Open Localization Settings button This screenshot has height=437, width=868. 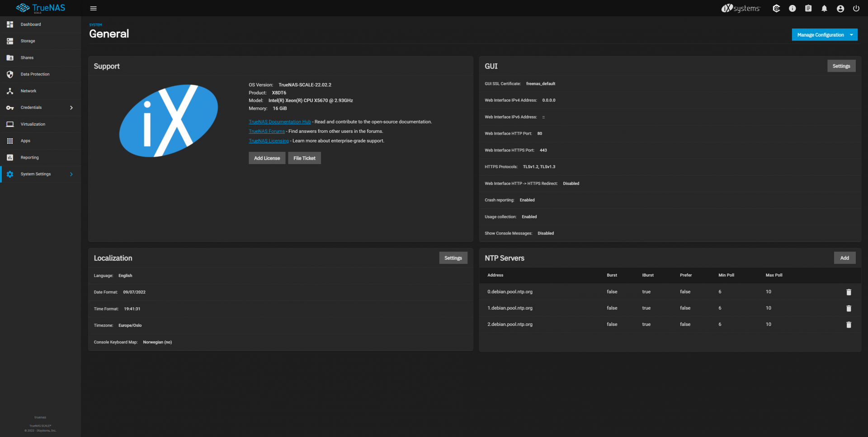click(453, 258)
